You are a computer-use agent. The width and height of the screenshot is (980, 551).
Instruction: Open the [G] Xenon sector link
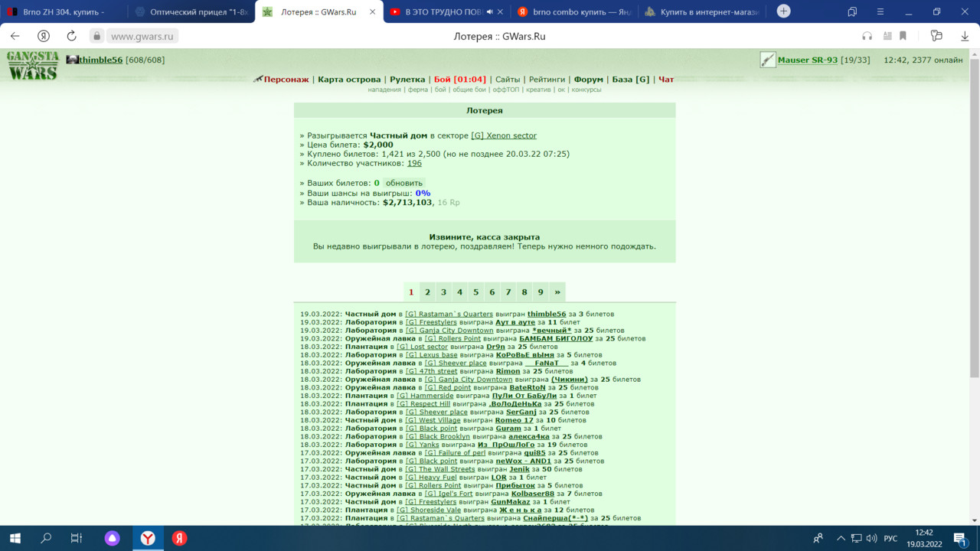pos(504,135)
